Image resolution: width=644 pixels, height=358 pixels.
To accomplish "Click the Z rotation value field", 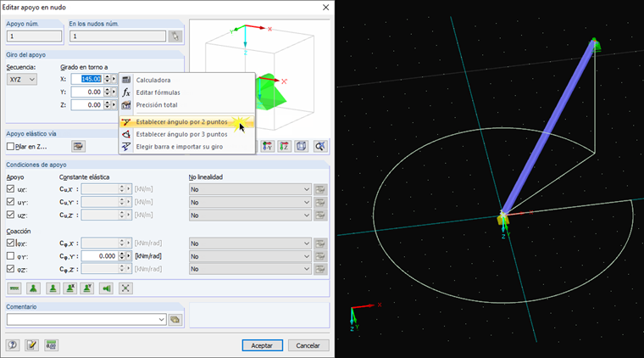I will coord(87,105).
